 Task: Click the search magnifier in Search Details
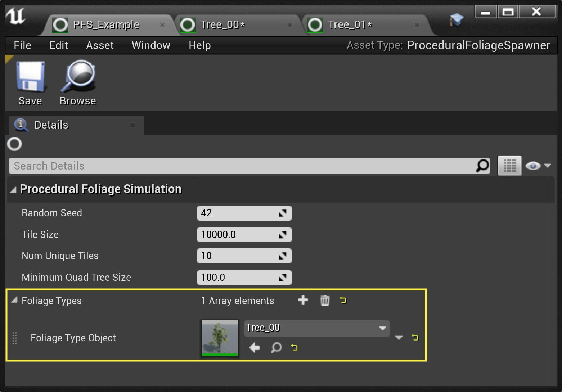[482, 166]
